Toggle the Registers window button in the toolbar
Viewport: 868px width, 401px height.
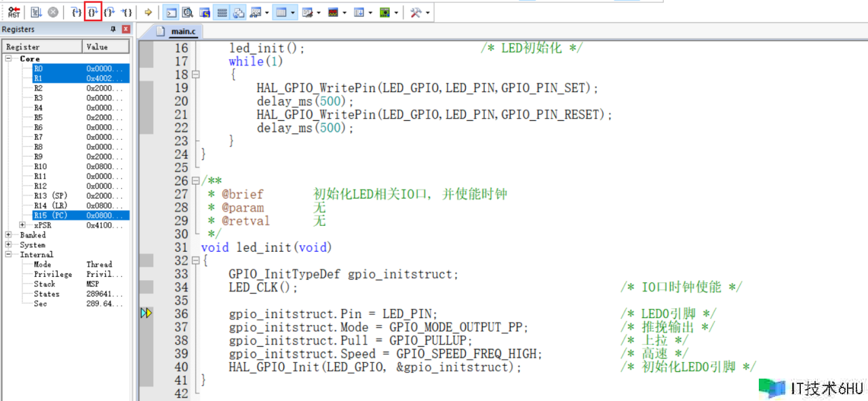222,12
